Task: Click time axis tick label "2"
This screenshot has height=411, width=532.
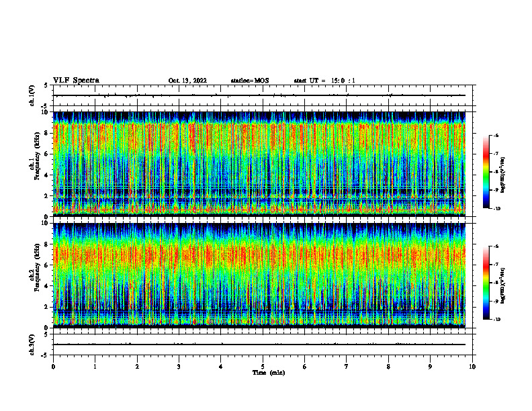Action: [x=137, y=367]
